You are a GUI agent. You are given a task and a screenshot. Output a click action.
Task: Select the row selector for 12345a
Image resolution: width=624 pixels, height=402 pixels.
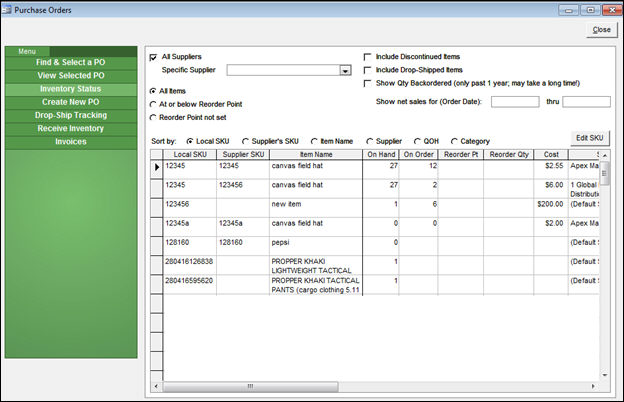tap(157, 227)
